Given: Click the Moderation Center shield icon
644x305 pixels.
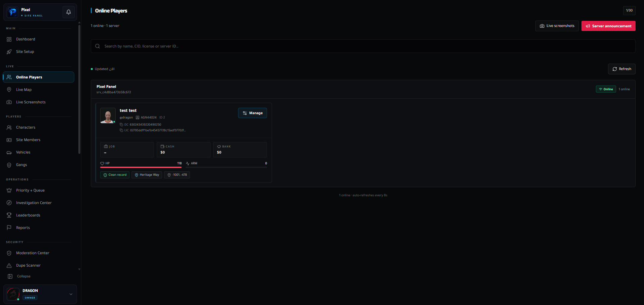Looking at the screenshot, I should [9, 253].
